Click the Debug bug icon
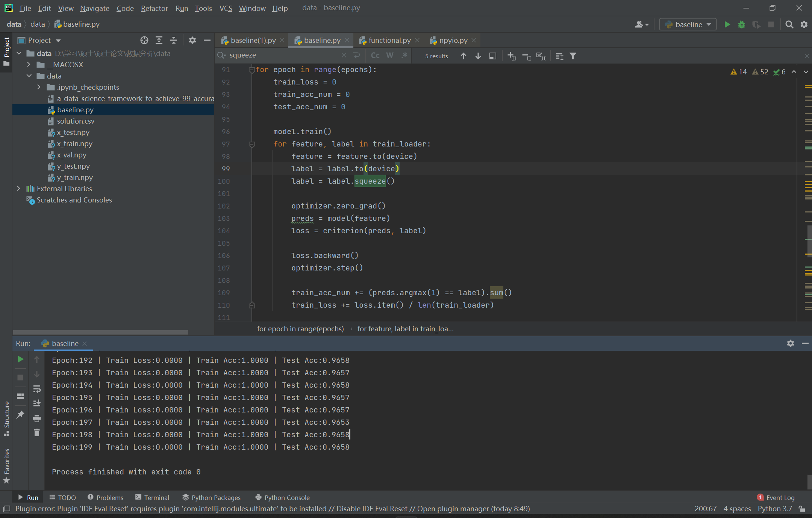Image resolution: width=812 pixels, height=518 pixels. click(741, 24)
